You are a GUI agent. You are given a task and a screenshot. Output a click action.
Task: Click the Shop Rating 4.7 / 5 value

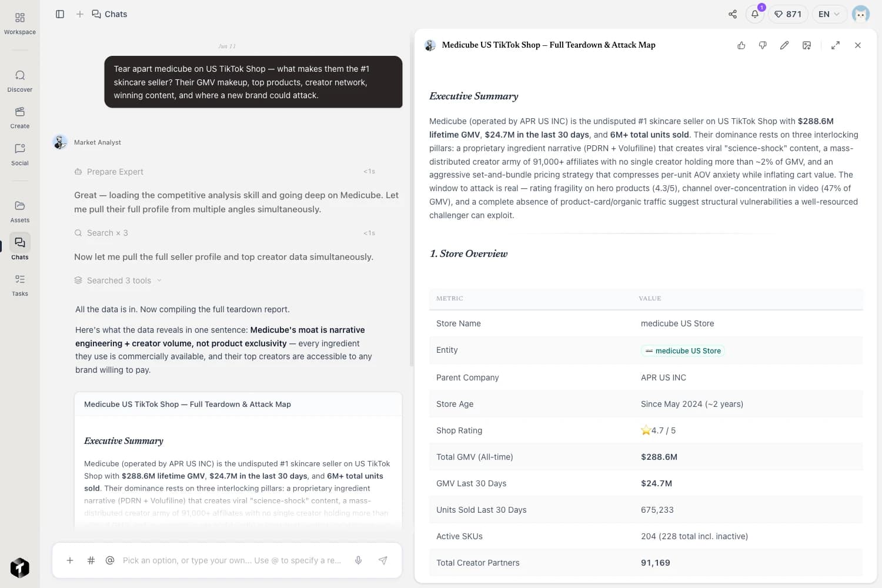coord(658,430)
